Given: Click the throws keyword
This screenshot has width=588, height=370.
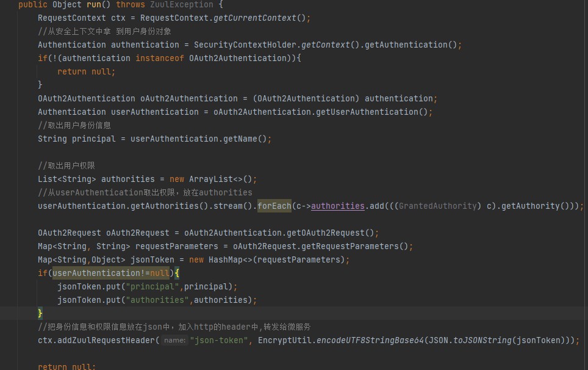Looking at the screenshot, I should 131,4.
